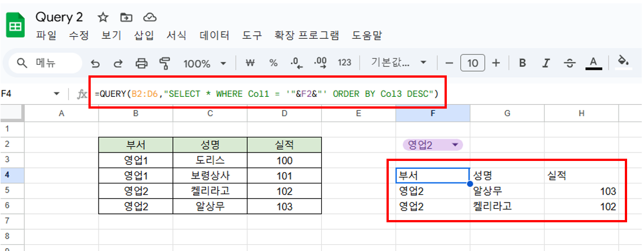Image resolution: width=644 pixels, height=251 pixels.
Task: Star the Query 2 document
Action: pyautogui.click(x=103, y=17)
